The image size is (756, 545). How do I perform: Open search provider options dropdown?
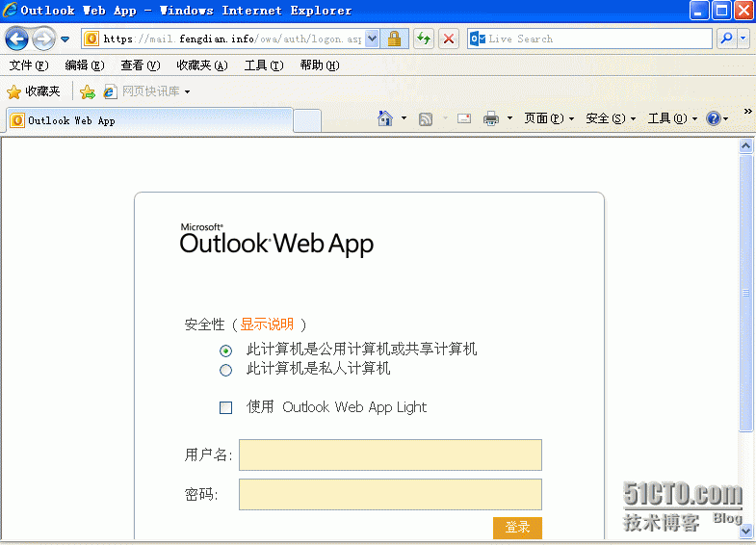[743, 39]
